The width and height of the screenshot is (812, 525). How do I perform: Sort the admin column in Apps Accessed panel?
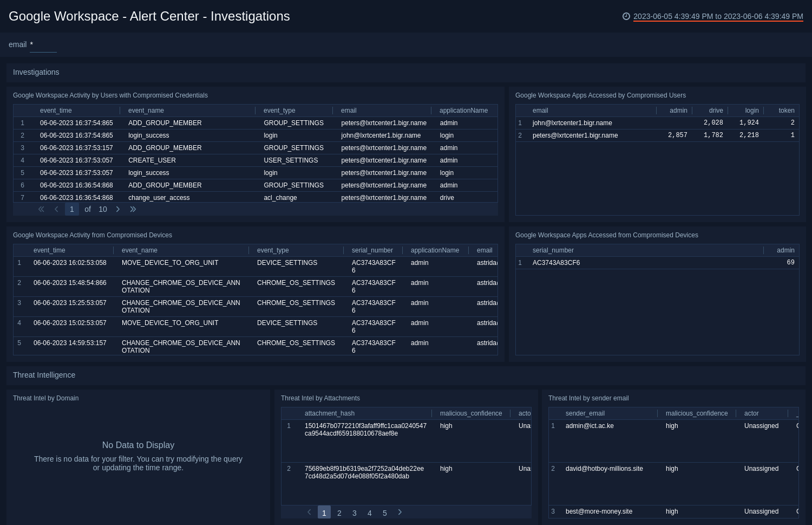pyautogui.click(x=678, y=111)
